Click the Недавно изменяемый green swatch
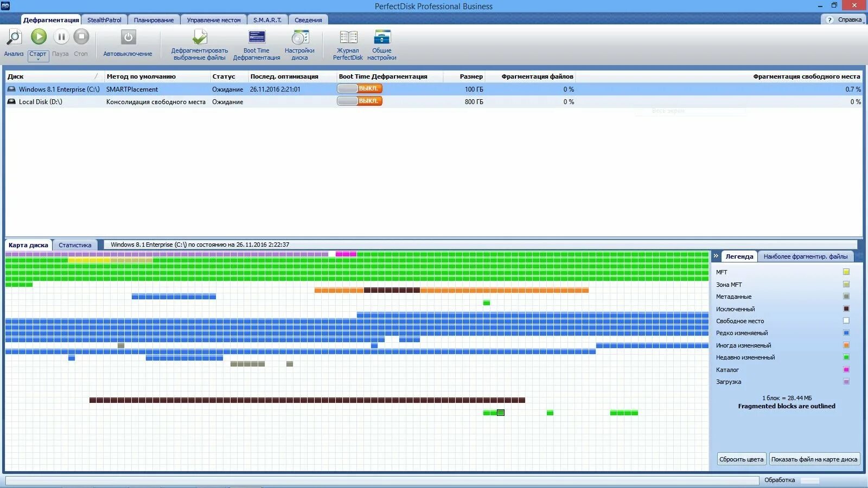868x488 pixels. (846, 357)
